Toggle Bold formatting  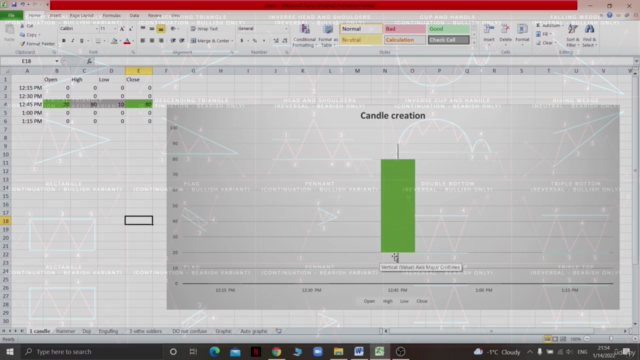click(x=64, y=41)
